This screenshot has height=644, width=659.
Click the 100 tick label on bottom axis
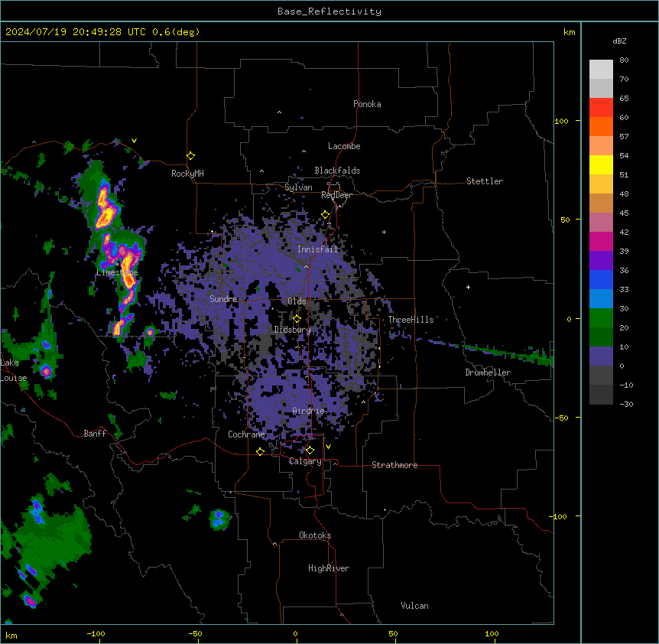(492, 633)
